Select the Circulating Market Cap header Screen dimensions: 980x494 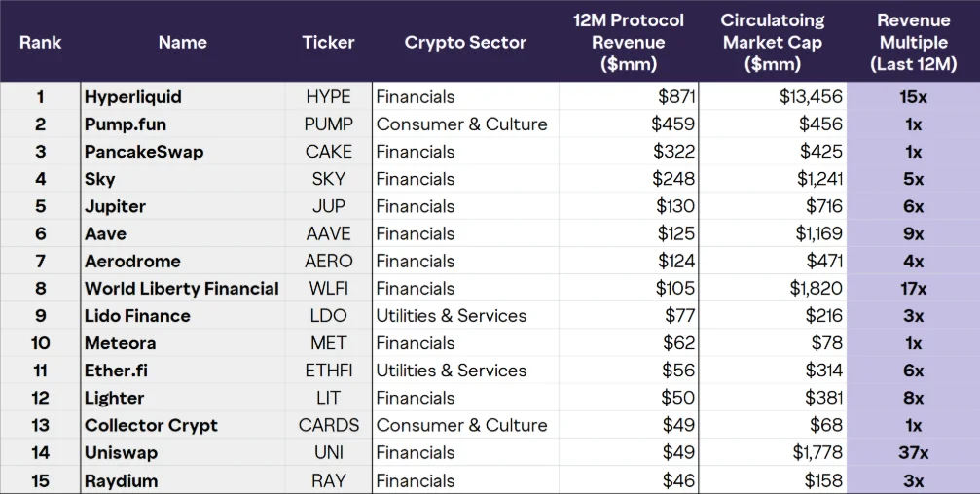(x=773, y=43)
